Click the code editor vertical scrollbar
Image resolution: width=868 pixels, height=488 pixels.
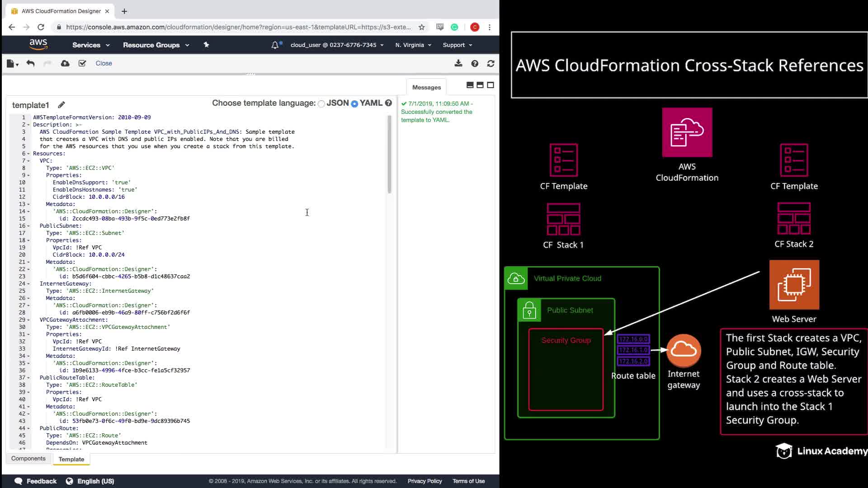389,155
